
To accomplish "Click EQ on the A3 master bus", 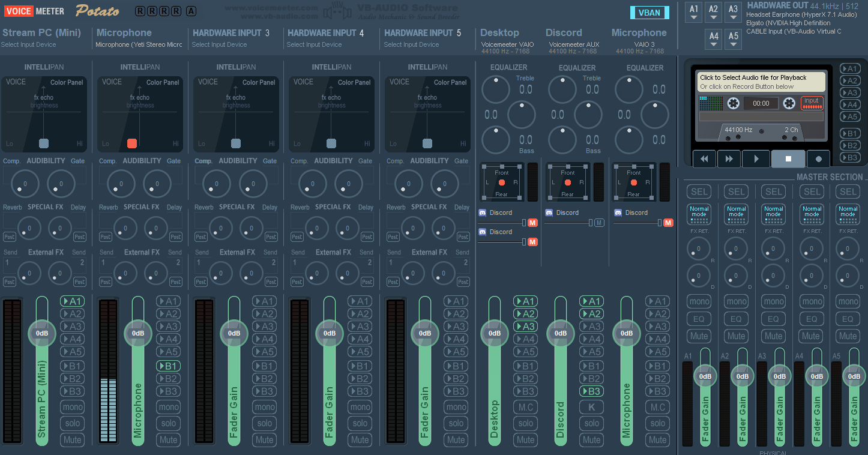I will (x=773, y=319).
